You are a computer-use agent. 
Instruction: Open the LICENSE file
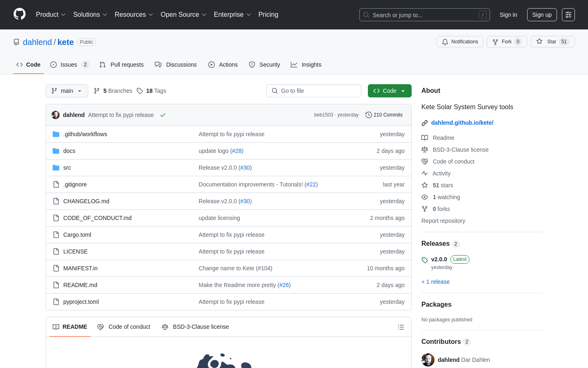[x=76, y=251]
